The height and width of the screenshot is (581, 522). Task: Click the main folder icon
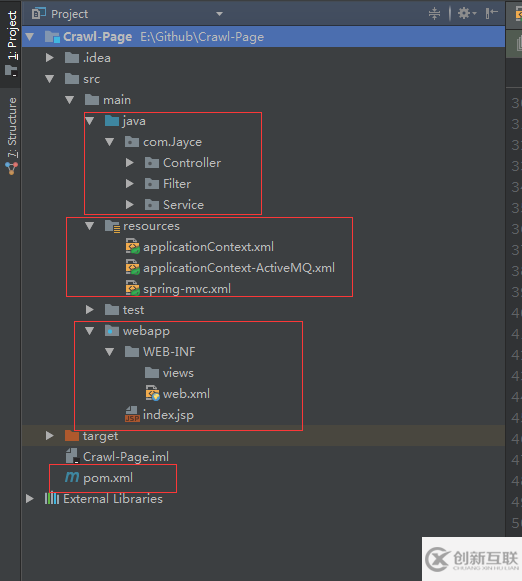pyautogui.click(x=92, y=100)
